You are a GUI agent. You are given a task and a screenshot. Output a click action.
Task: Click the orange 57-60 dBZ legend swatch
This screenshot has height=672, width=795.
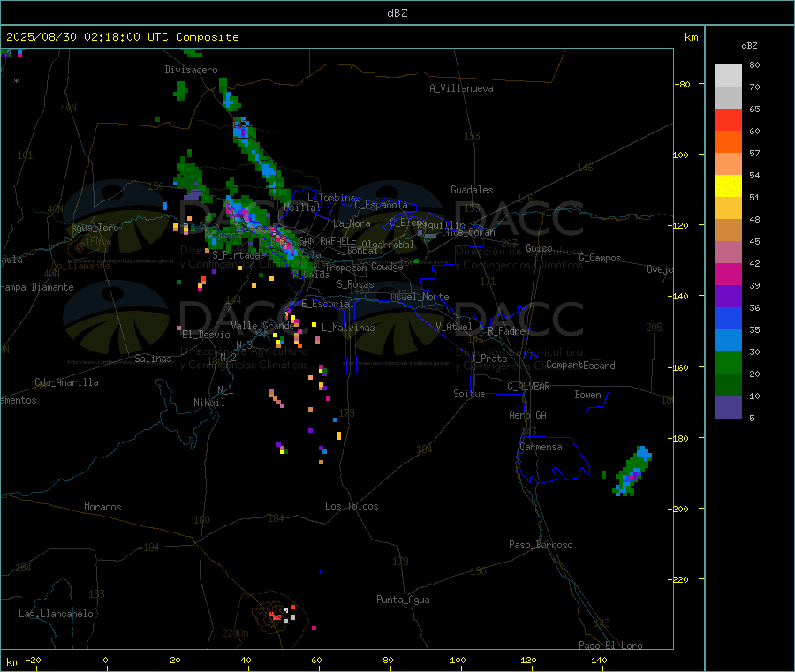[x=728, y=142]
